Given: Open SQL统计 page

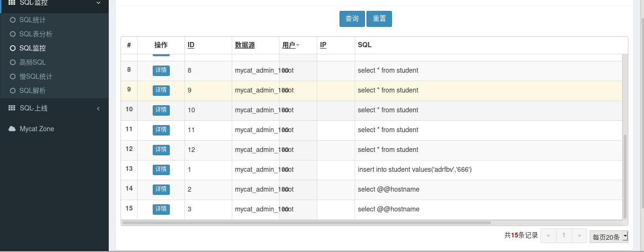Looking at the screenshot, I should point(33,20).
